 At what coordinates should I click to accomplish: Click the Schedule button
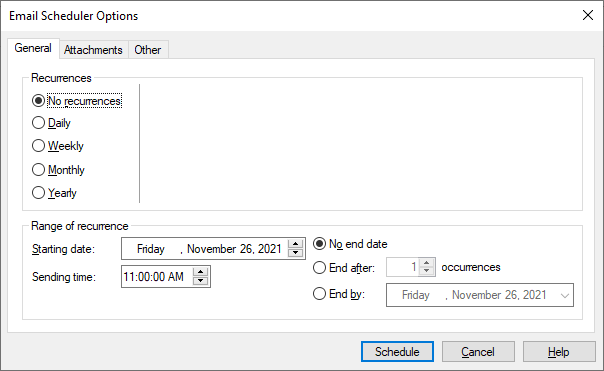[x=397, y=352]
